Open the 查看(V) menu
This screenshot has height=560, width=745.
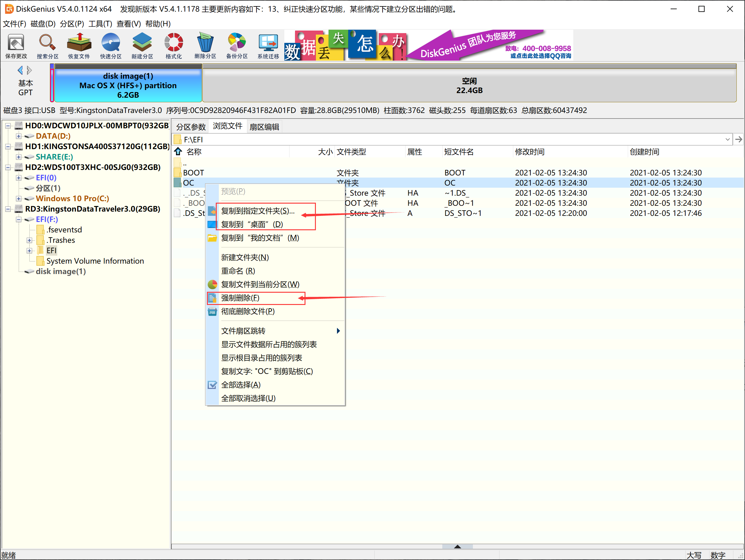pyautogui.click(x=129, y=24)
